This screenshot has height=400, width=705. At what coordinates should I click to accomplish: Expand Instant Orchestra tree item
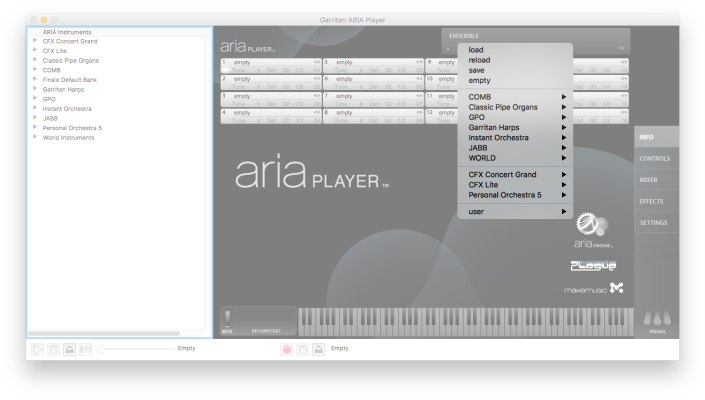point(35,108)
